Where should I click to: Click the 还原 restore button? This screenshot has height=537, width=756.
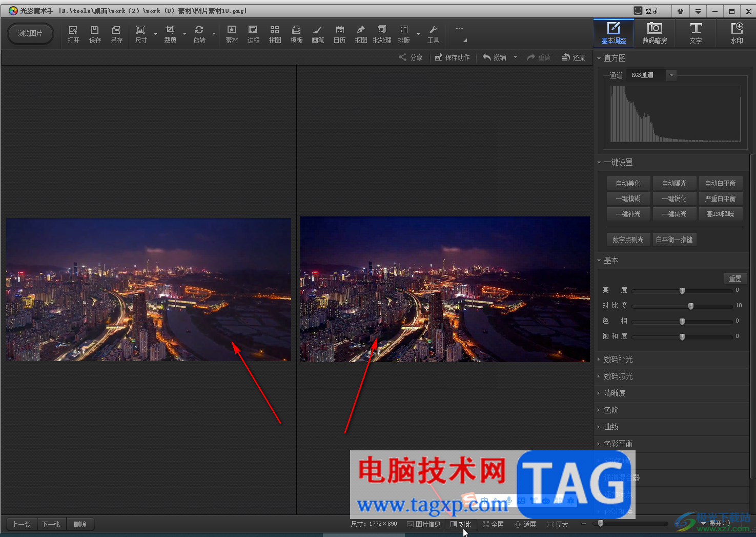574,57
